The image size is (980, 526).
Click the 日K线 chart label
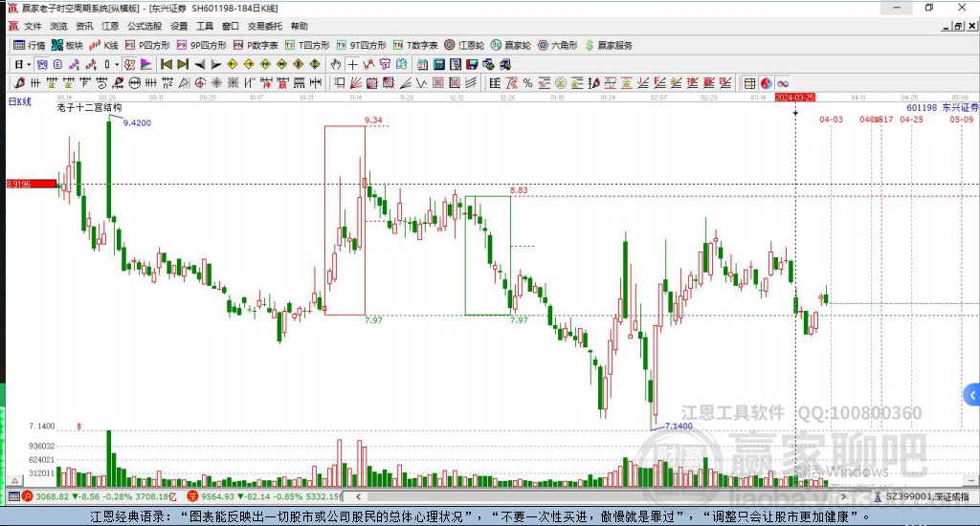(19, 101)
